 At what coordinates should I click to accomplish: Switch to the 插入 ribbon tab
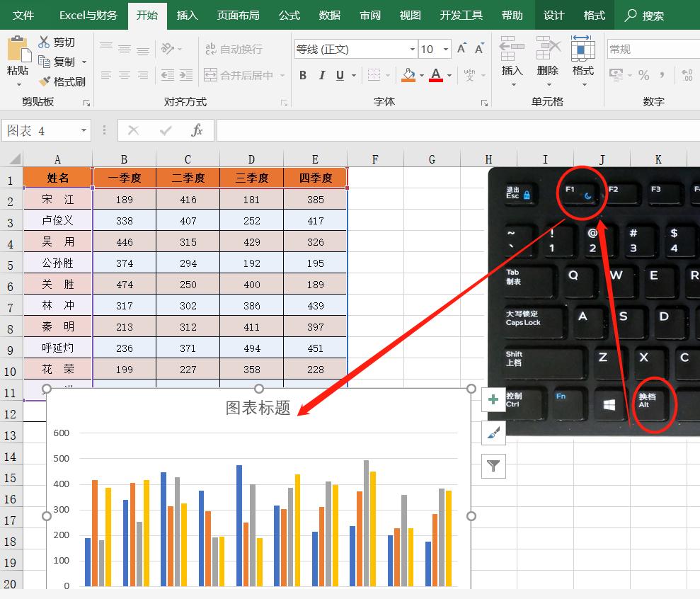coord(187,15)
